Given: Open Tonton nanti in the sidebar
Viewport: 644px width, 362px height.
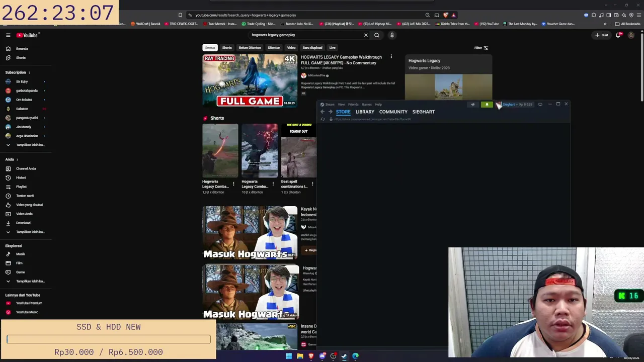Looking at the screenshot, I should [x=25, y=196].
